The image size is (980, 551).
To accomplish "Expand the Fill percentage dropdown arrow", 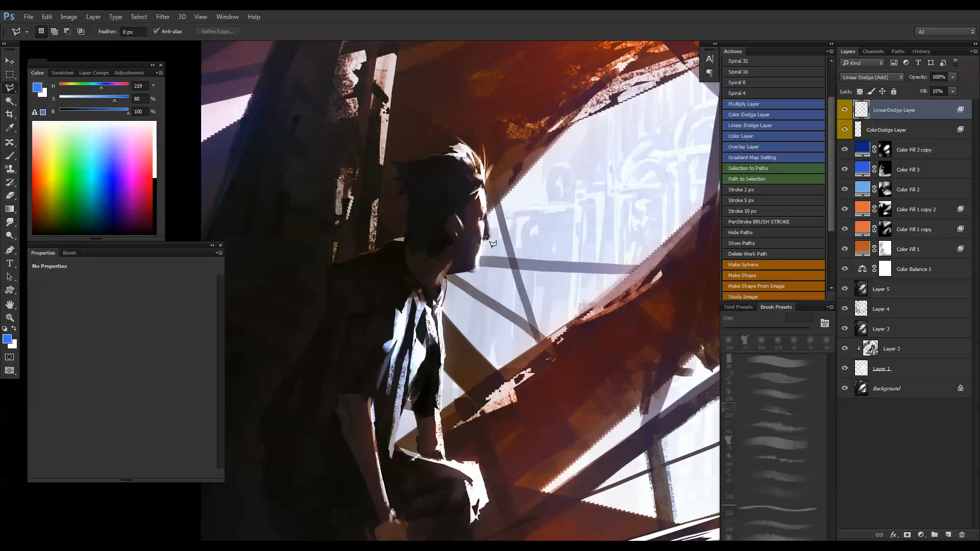I will (952, 91).
